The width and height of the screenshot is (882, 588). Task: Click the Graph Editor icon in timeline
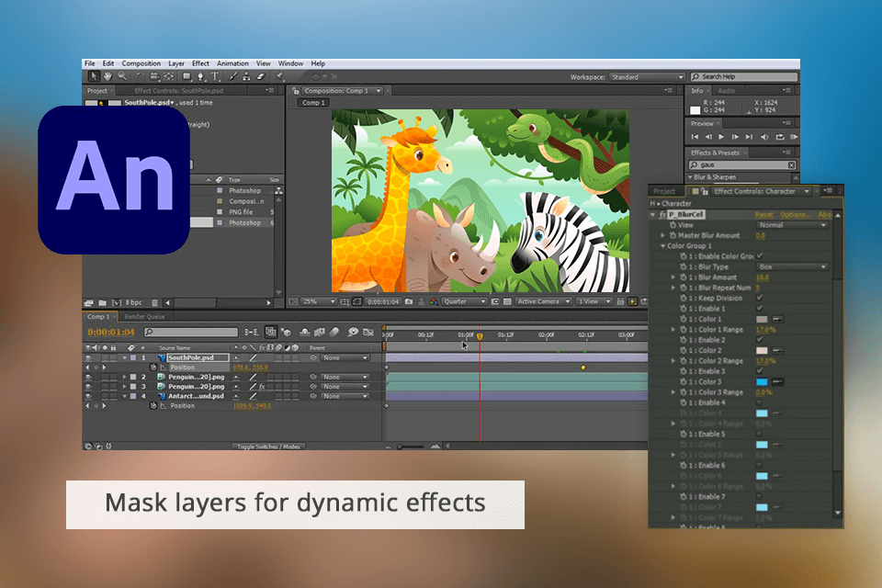[x=368, y=332]
